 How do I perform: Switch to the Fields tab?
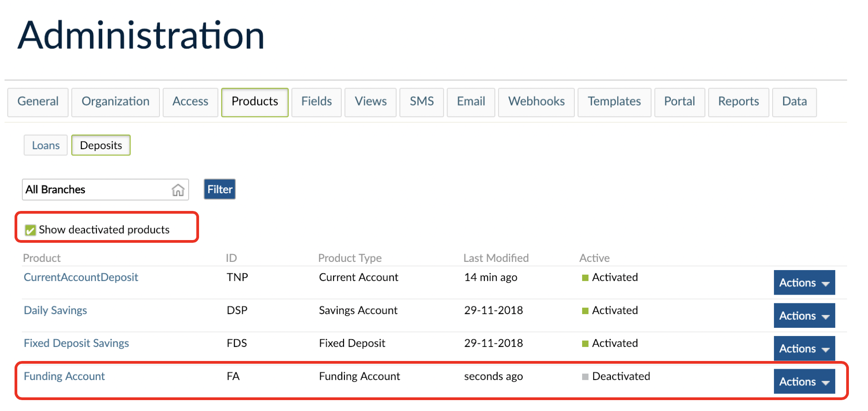pos(316,102)
